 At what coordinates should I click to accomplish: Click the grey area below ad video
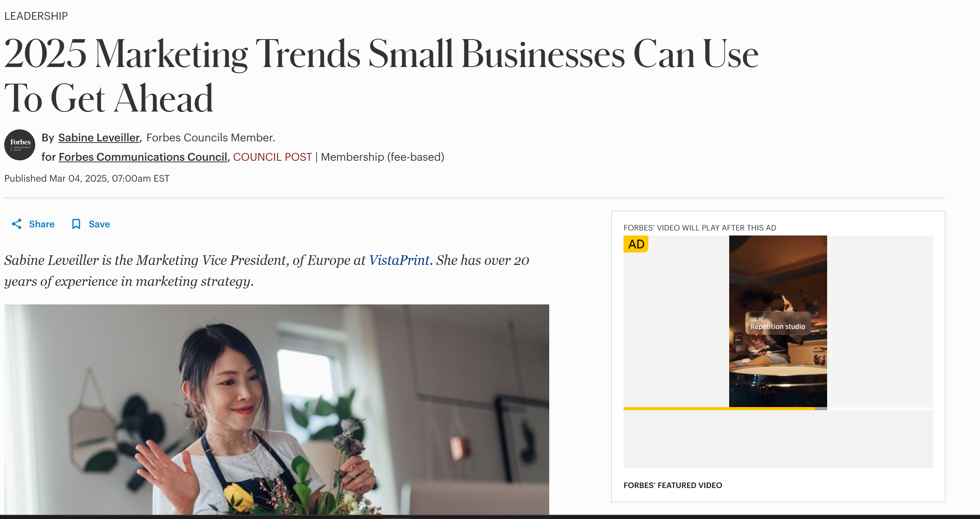tap(778, 439)
